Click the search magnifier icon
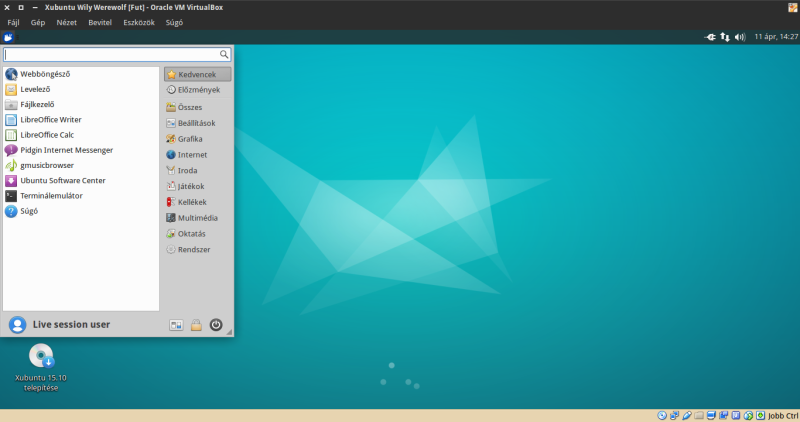The height and width of the screenshot is (422, 800). [x=223, y=54]
